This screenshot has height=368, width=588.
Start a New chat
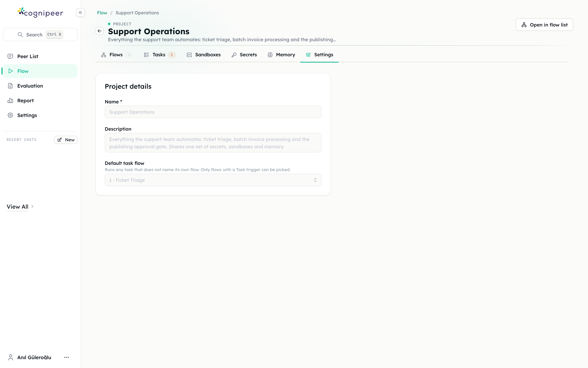pyautogui.click(x=66, y=140)
